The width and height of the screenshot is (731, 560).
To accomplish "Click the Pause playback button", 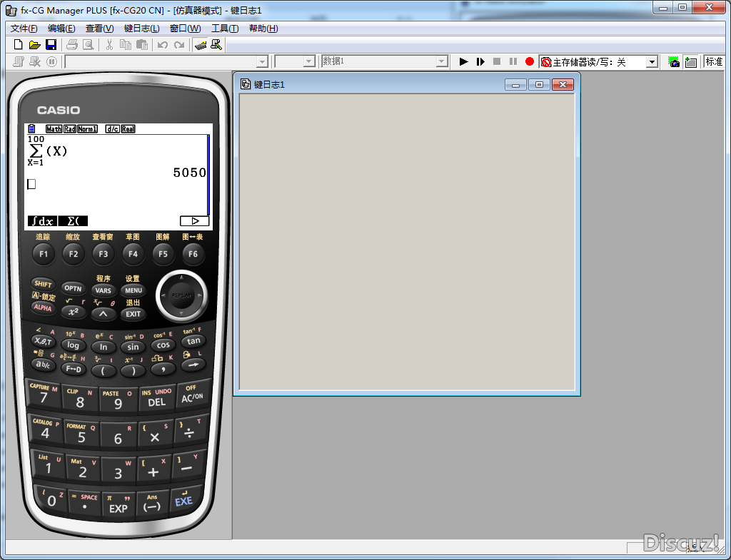I will point(513,61).
